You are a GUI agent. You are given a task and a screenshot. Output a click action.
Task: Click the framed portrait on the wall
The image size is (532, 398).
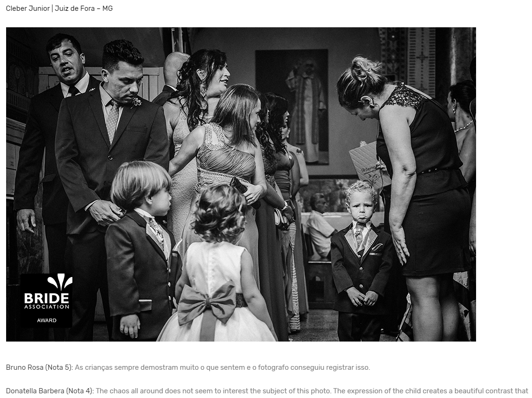click(x=292, y=107)
